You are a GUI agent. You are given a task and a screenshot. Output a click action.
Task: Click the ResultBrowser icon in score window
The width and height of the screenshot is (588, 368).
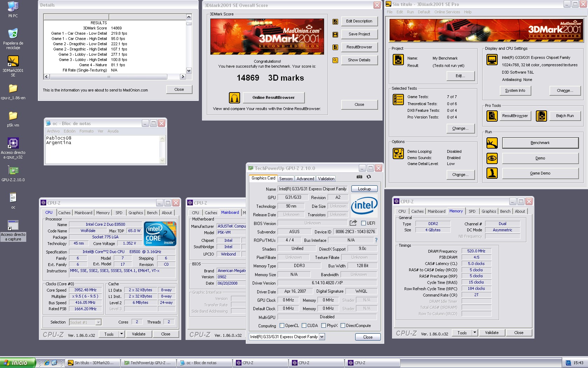tap(335, 47)
